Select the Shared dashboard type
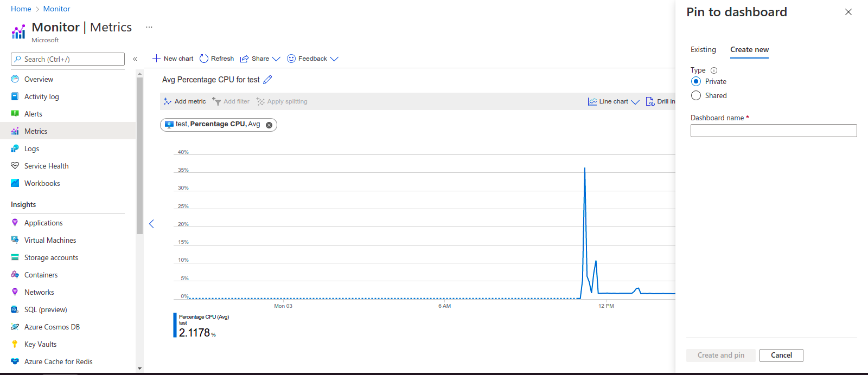This screenshot has width=868, height=375. [696, 95]
